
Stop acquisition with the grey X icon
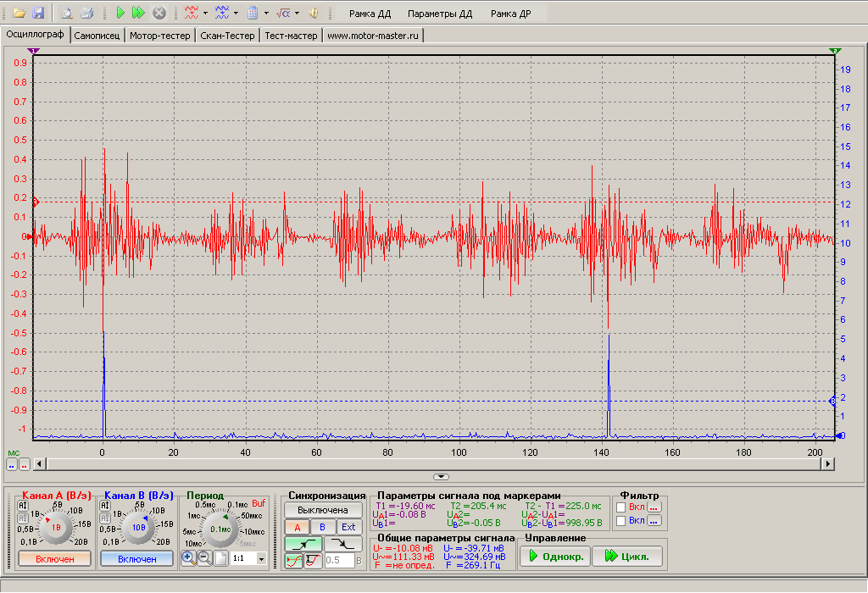[x=159, y=13]
